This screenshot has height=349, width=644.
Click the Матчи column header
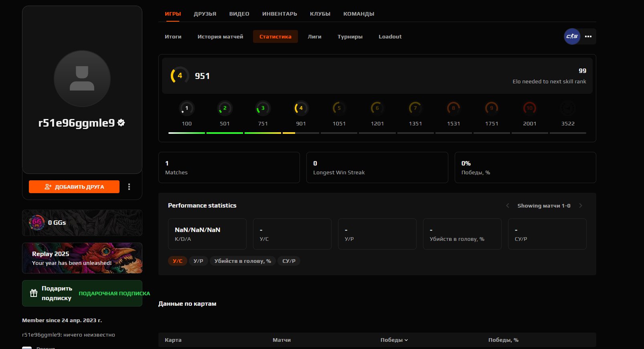pos(281,340)
